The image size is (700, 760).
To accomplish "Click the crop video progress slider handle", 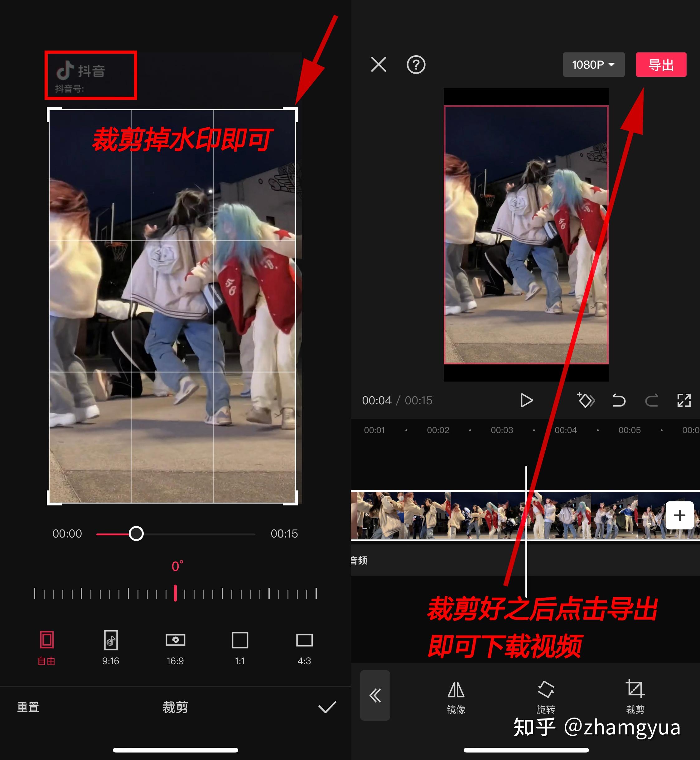I will [136, 534].
